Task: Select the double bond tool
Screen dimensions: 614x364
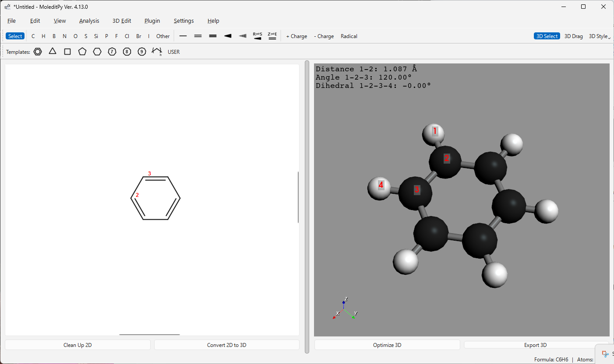Action: (198, 36)
